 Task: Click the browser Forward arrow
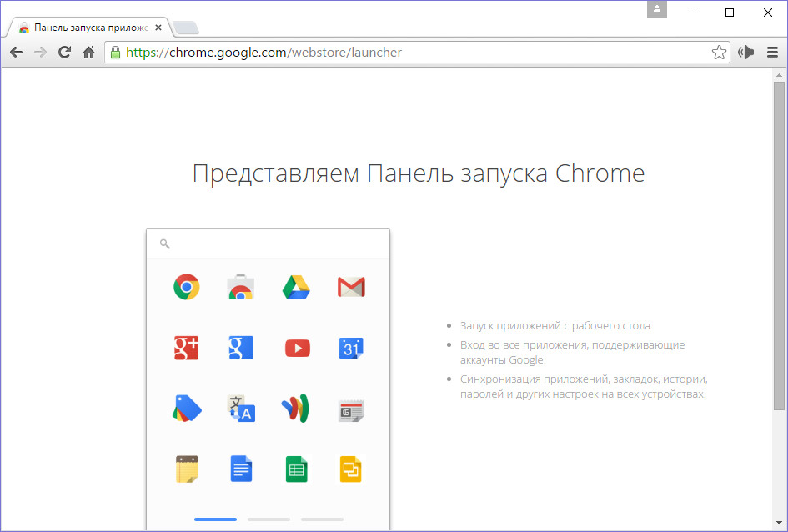click(40, 52)
